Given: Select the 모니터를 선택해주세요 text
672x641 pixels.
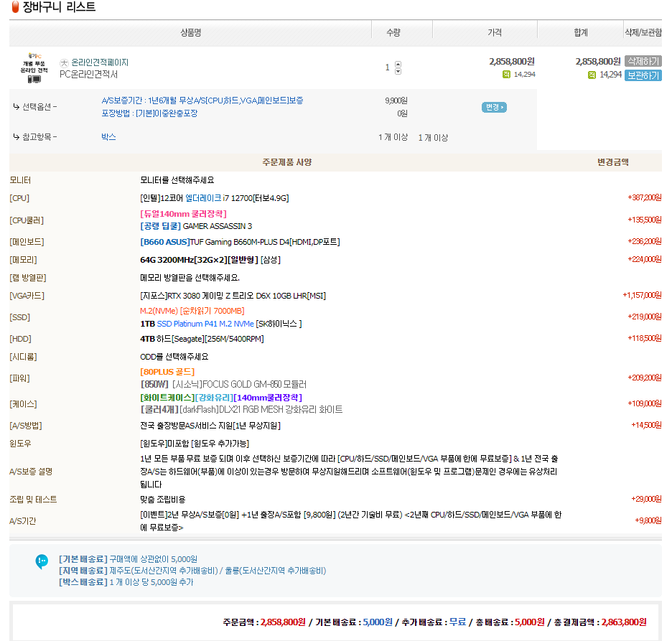Looking at the screenshot, I should pyautogui.click(x=177, y=180).
